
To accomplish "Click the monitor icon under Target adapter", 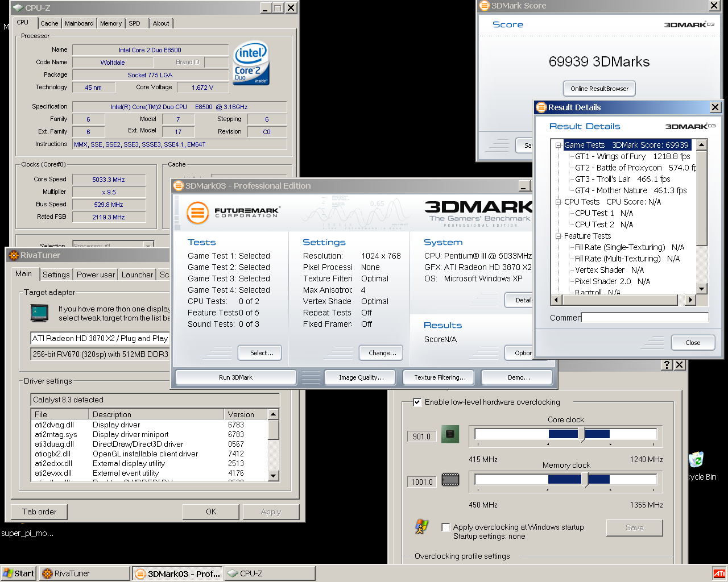I will pyautogui.click(x=39, y=313).
